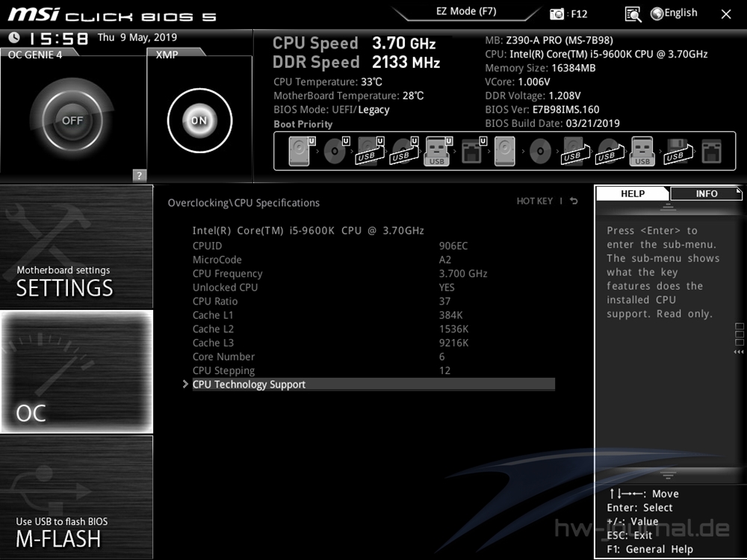Select the Unlocked CPU row
747x560 pixels.
coord(373,287)
